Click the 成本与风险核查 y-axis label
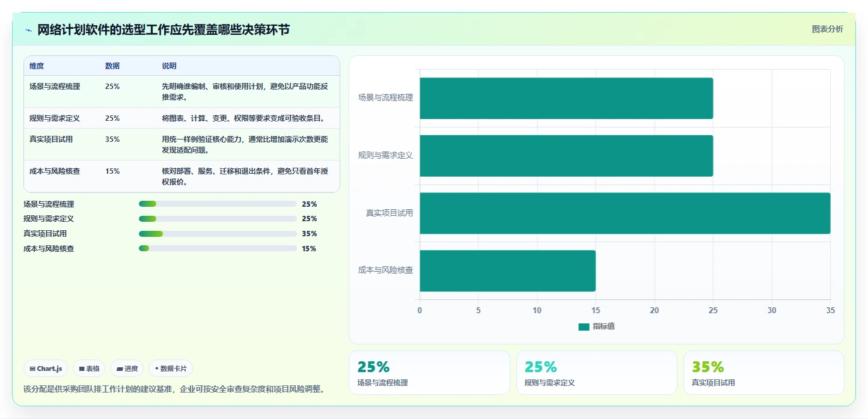 [x=385, y=271]
